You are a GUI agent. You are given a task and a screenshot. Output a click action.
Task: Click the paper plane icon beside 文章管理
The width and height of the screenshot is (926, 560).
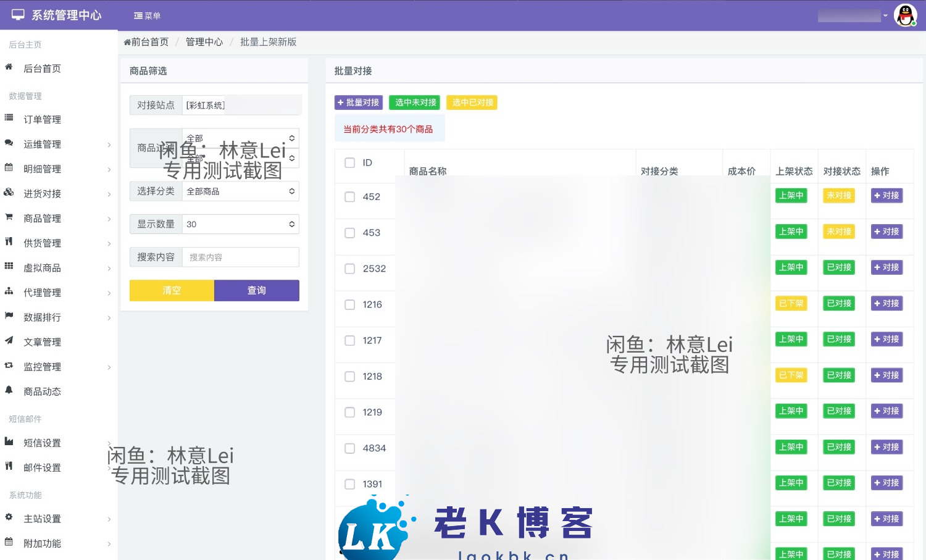(9, 341)
